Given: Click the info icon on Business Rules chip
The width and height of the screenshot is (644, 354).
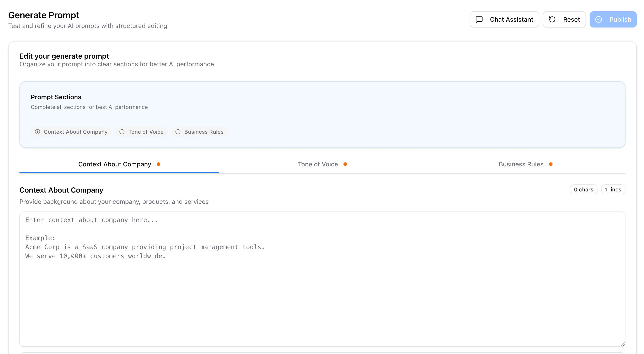Looking at the screenshot, I should [x=178, y=132].
